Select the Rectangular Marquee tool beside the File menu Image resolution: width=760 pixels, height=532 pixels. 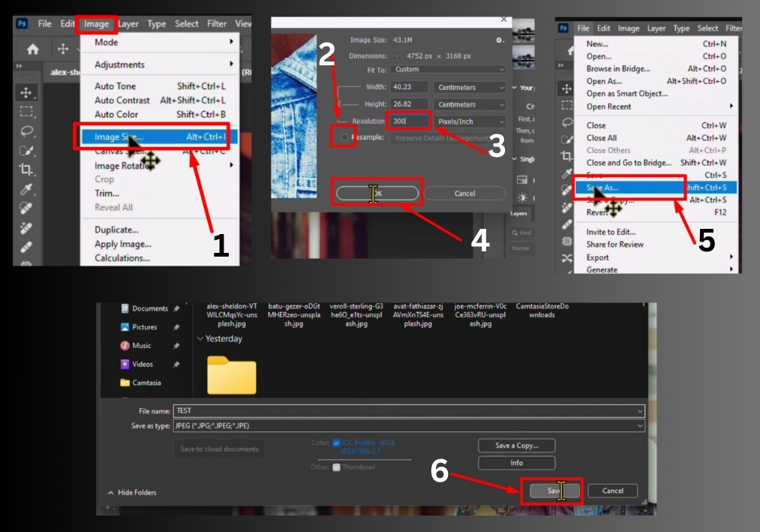click(x=566, y=105)
